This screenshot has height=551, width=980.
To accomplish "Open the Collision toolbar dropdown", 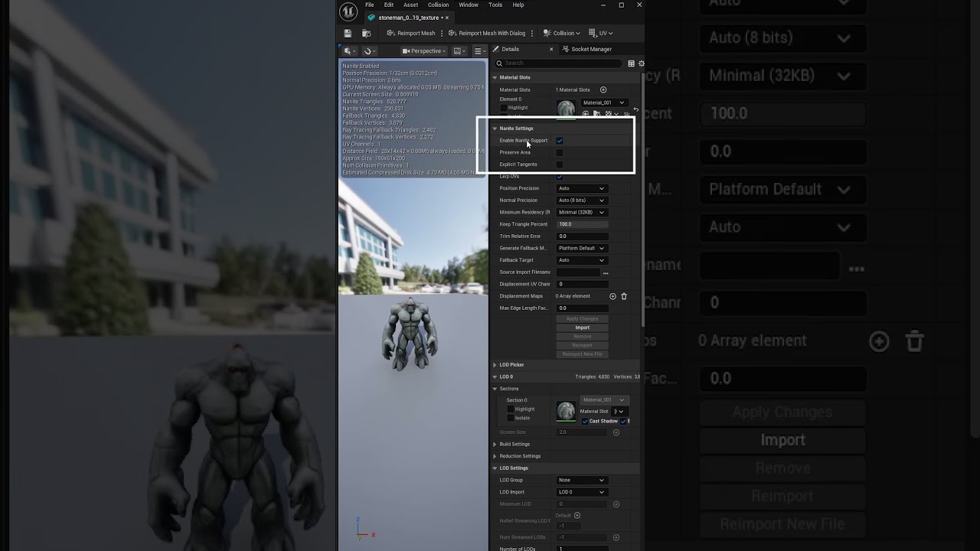I will pyautogui.click(x=561, y=34).
